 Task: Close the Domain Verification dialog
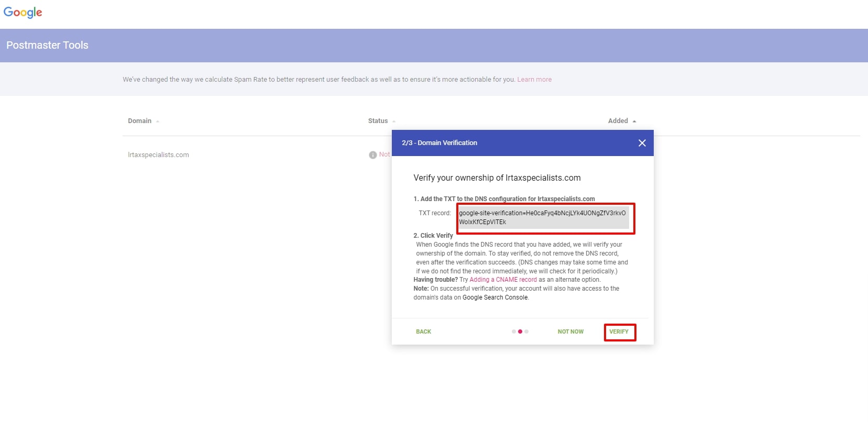(642, 143)
